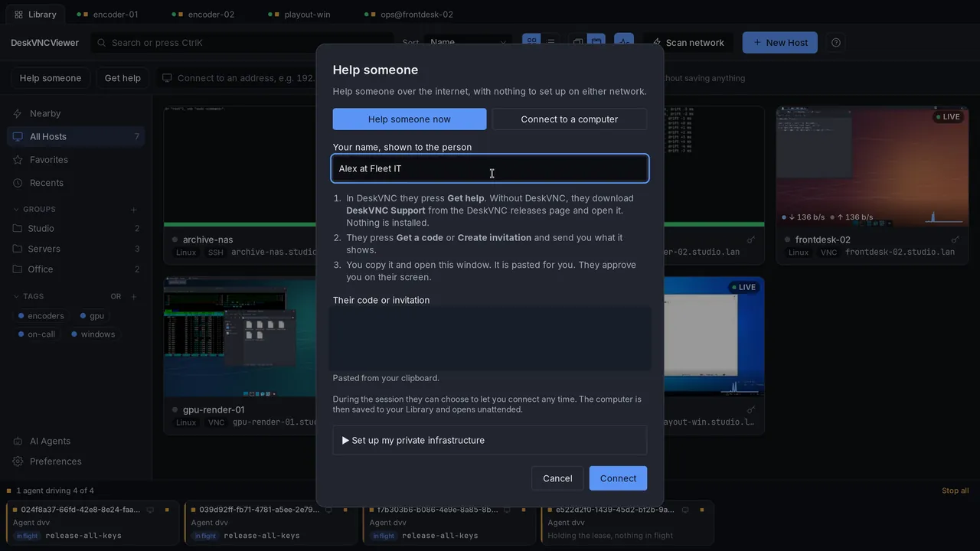The width and height of the screenshot is (980, 551).
Task: Open Recents in the sidebar
Action: coord(76,183)
